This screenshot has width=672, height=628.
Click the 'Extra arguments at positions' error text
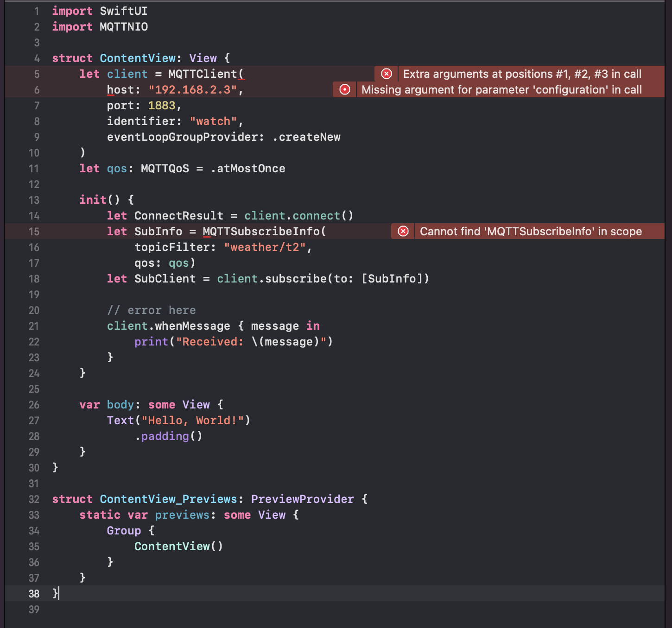point(521,74)
